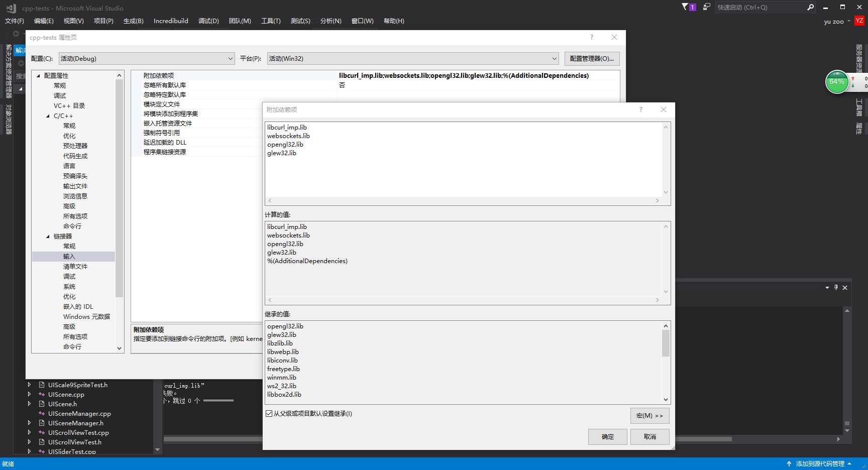Open the Incredibuild menu
This screenshot has height=470, width=868.
tap(171, 21)
